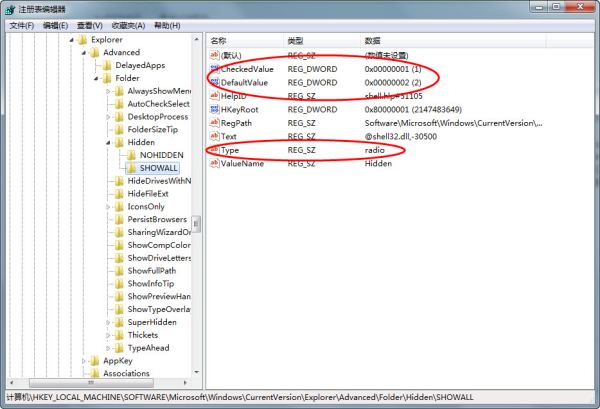
Task: Select the CheckedValue entry name
Action: (247, 69)
